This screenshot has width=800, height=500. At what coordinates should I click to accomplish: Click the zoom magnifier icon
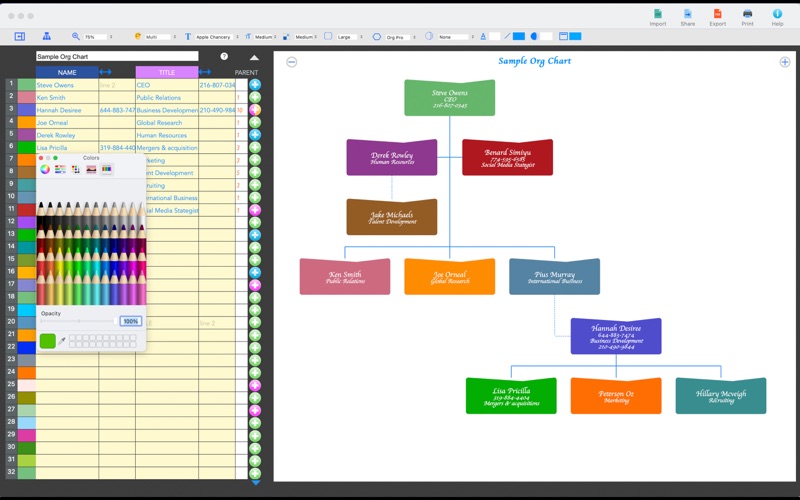click(76, 36)
